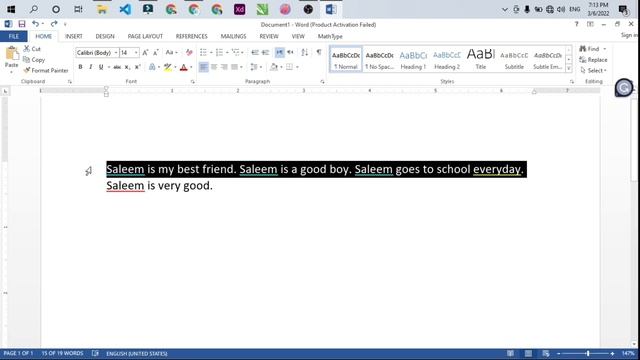The width and height of the screenshot is (640, 360).
Task: Switch to the MathType tab
Action: [330, 36]
